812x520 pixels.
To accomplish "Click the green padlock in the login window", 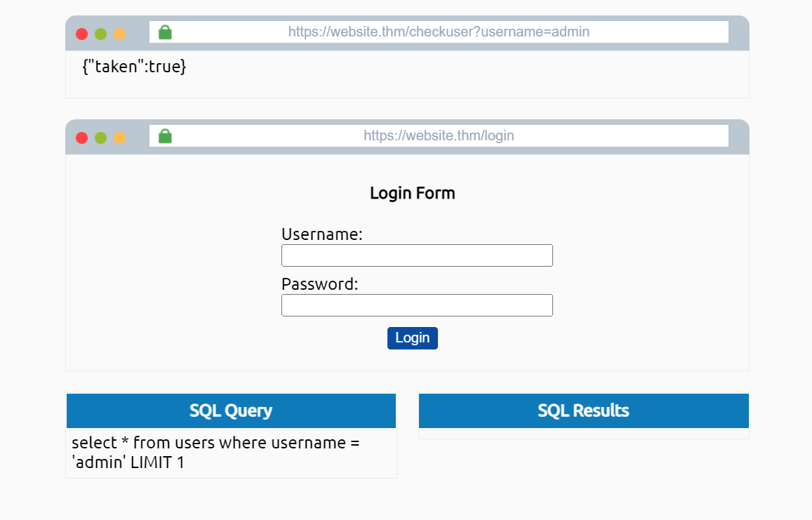I will [x=165, y=136].
